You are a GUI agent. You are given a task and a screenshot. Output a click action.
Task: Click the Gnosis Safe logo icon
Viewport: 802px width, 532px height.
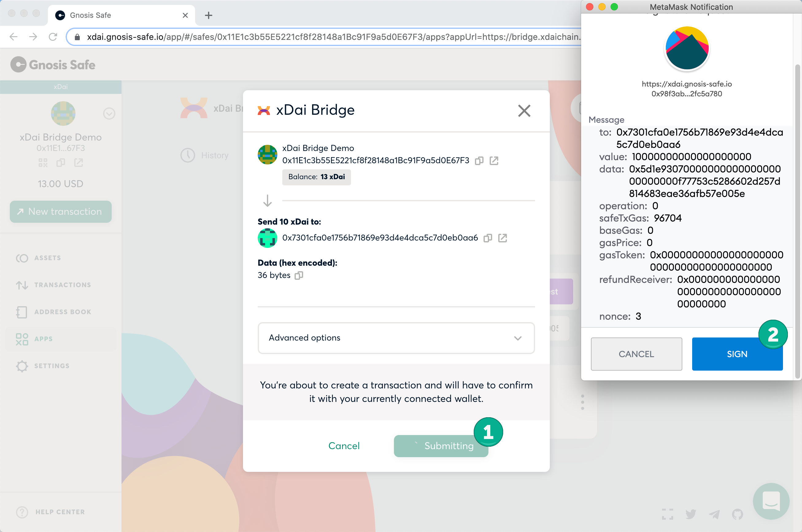point(18,64)
